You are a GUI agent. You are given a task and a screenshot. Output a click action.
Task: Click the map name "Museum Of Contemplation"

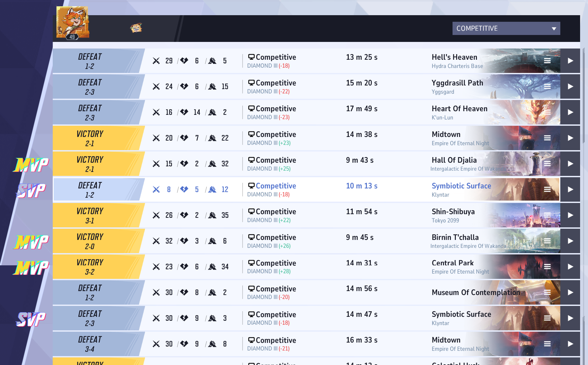coord(476,292)
